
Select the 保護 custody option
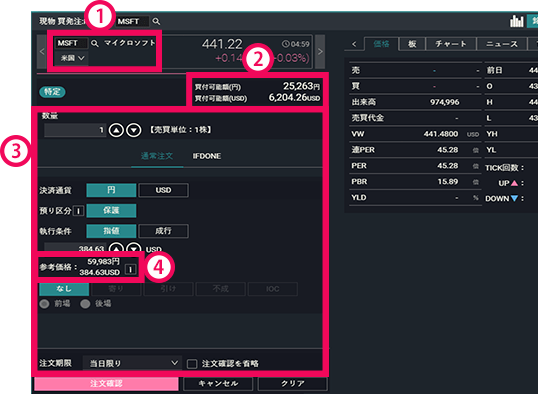click(x=111, y=210)
